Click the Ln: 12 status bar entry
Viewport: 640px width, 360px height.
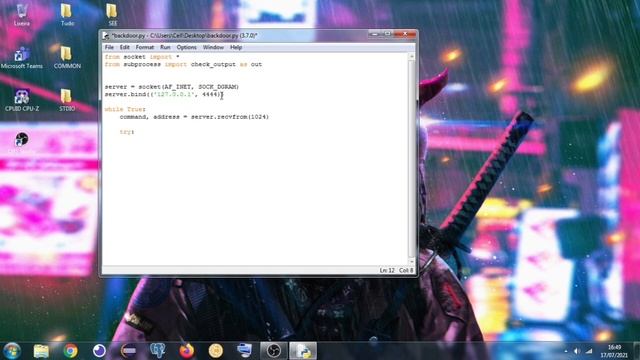387,270
